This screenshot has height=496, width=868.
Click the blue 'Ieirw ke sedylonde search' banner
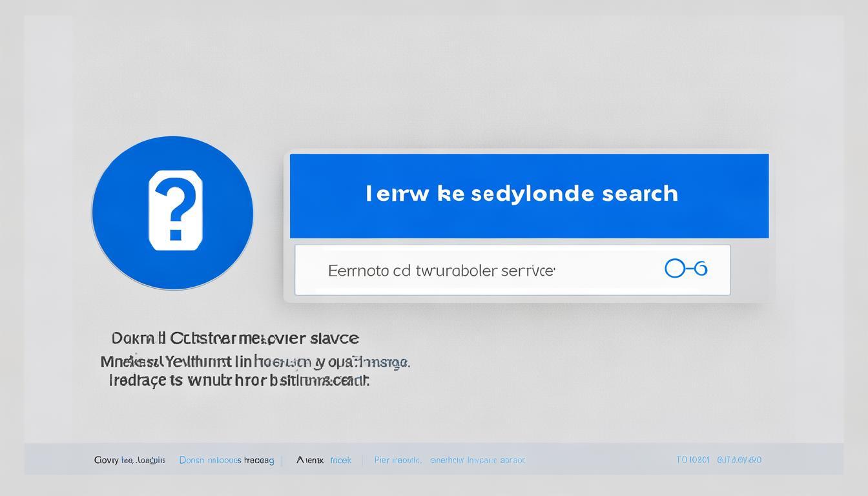pyautogui.click(x=529, y=196)
